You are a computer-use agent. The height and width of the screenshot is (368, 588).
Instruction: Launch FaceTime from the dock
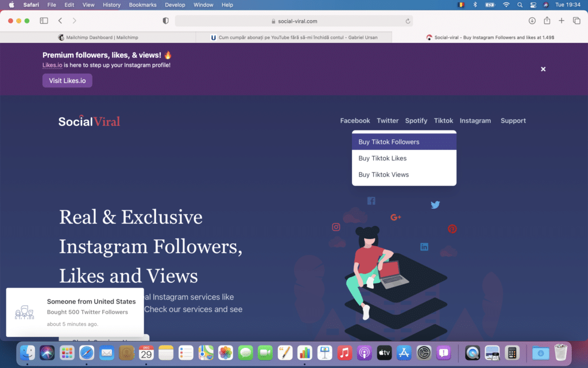pyautogui.click(x=265, y=353)
